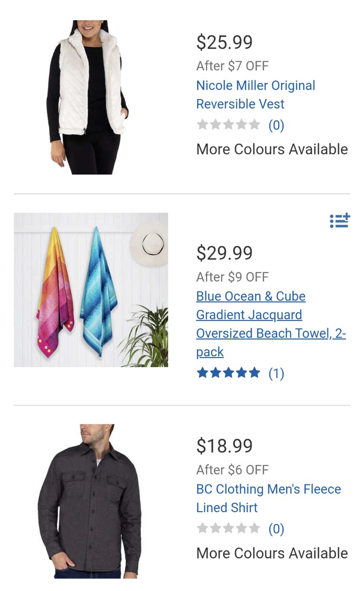Click More Colours Available under the vest

tap(272, 149)
